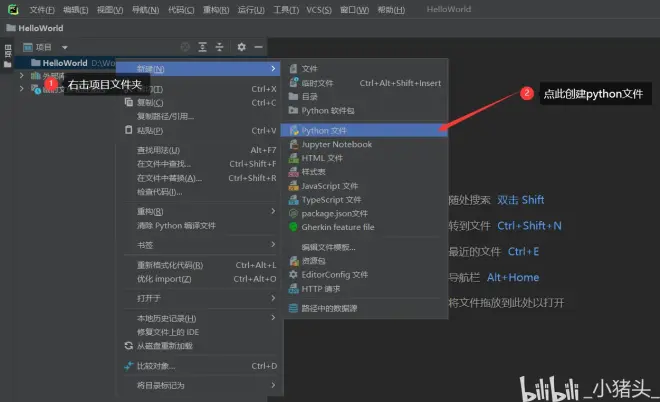The height and width of the screenshot is (402, 660).
Task: Select 路径中的数据源 data source entry
Action: [364, 309]
